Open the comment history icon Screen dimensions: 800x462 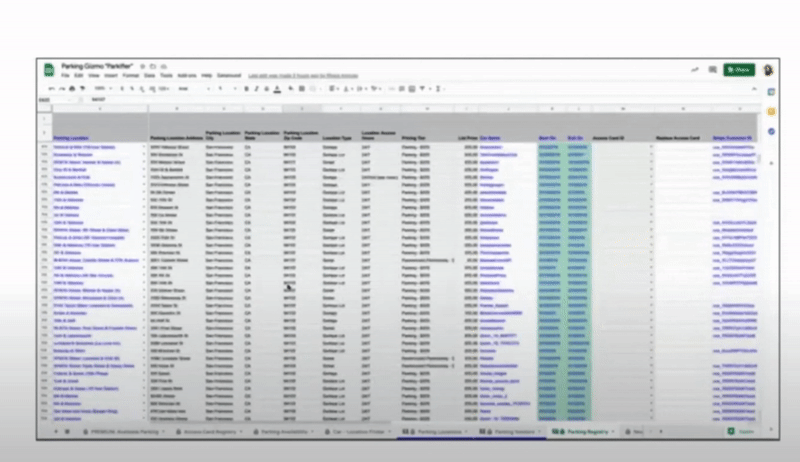pos(711,70)
